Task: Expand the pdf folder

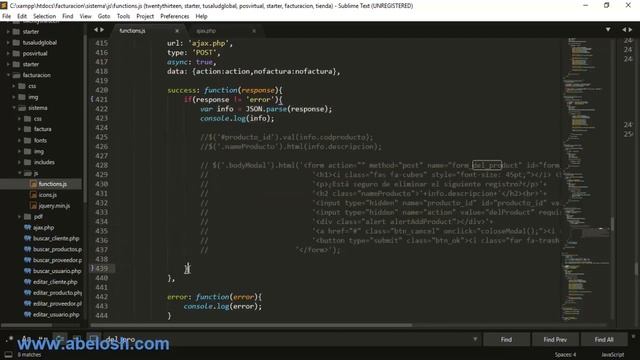Action: pos(19,217)
